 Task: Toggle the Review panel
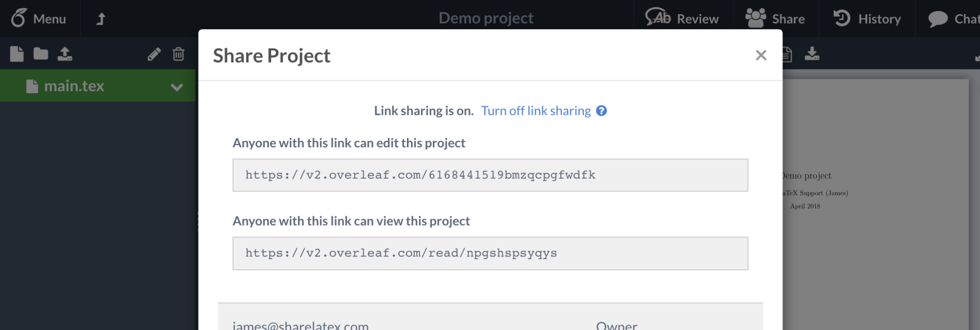click(x=682, y=19)
